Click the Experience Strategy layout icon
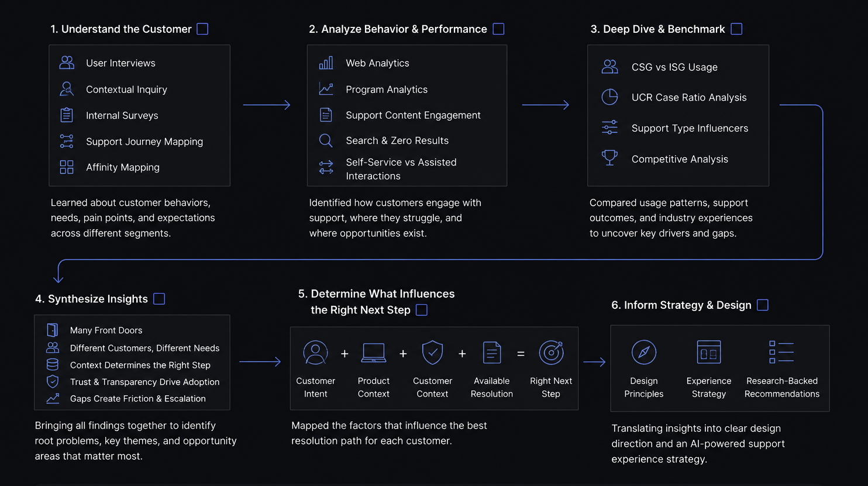This screenshot has width=868, height=486. 709,352
